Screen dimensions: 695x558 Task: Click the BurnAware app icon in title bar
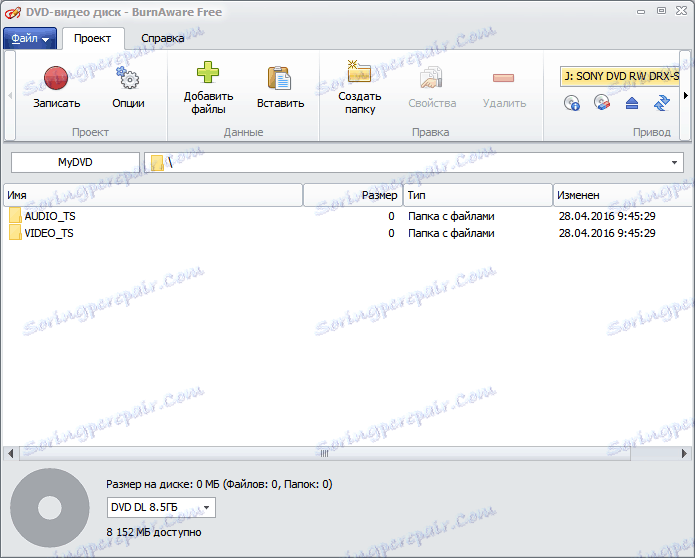point(12,12)
